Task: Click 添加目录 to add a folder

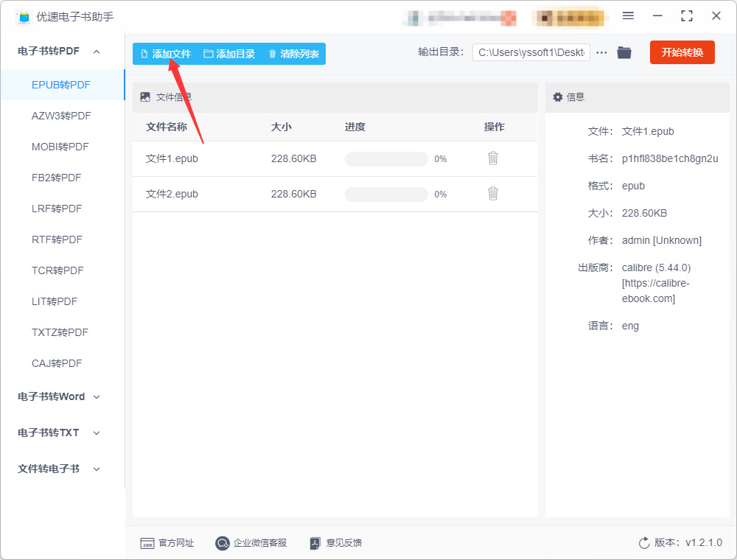Action: [229, 54]
